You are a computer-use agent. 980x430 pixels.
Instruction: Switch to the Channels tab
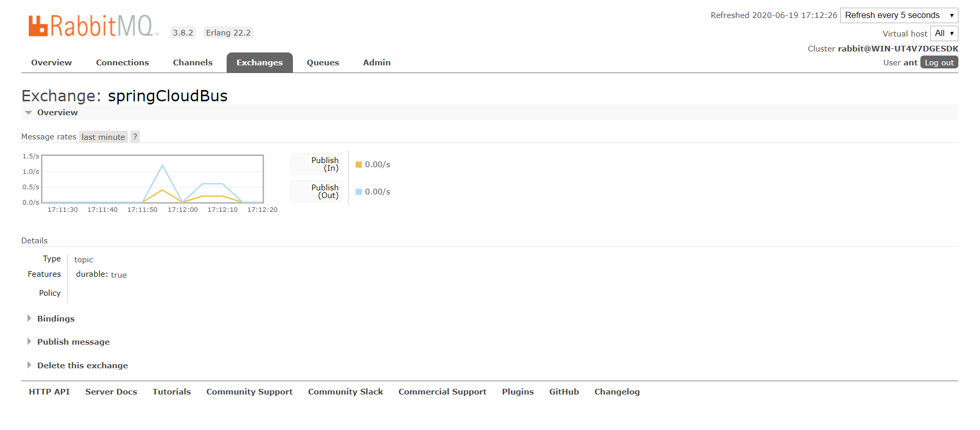(x=193, y=63)
